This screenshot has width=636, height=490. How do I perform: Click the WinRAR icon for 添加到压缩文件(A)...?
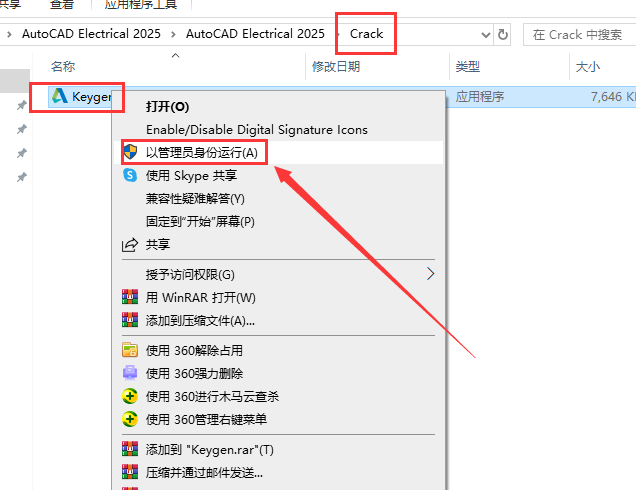click(129, 321)
